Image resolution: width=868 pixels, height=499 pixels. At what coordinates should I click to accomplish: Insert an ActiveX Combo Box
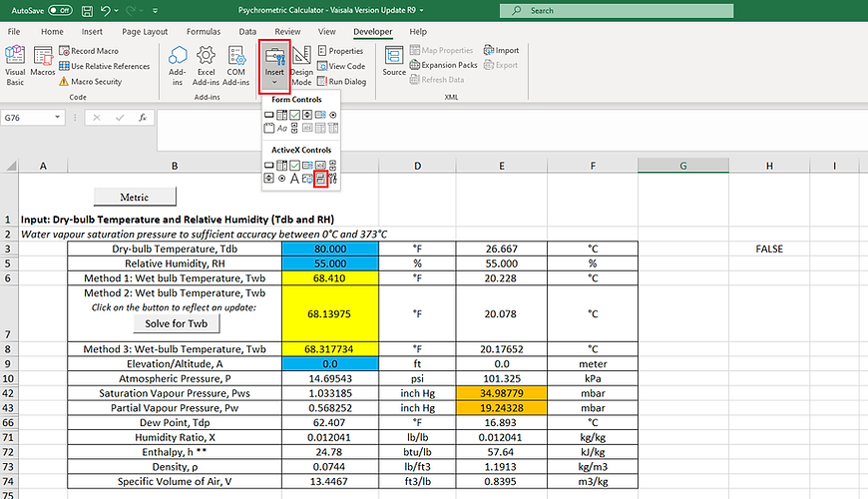click(x=281, y=165)
